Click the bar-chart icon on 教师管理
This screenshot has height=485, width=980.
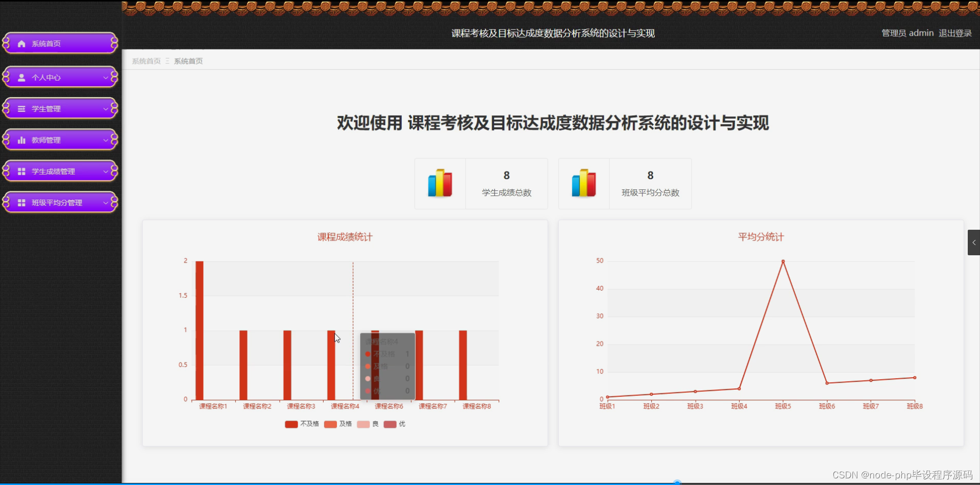pyautogui.click(x=21, y=139)
